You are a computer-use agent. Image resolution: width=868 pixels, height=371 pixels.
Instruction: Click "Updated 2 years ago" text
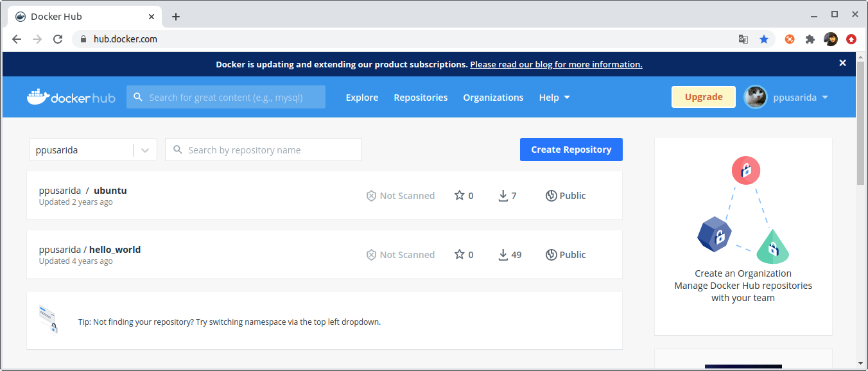pos(76,202)
